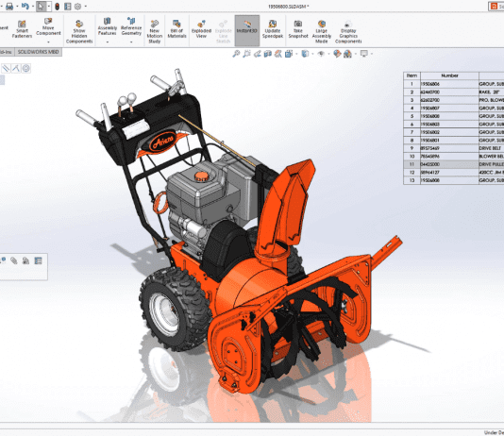
Task: Open the Options gear icon
Action: 77,7
